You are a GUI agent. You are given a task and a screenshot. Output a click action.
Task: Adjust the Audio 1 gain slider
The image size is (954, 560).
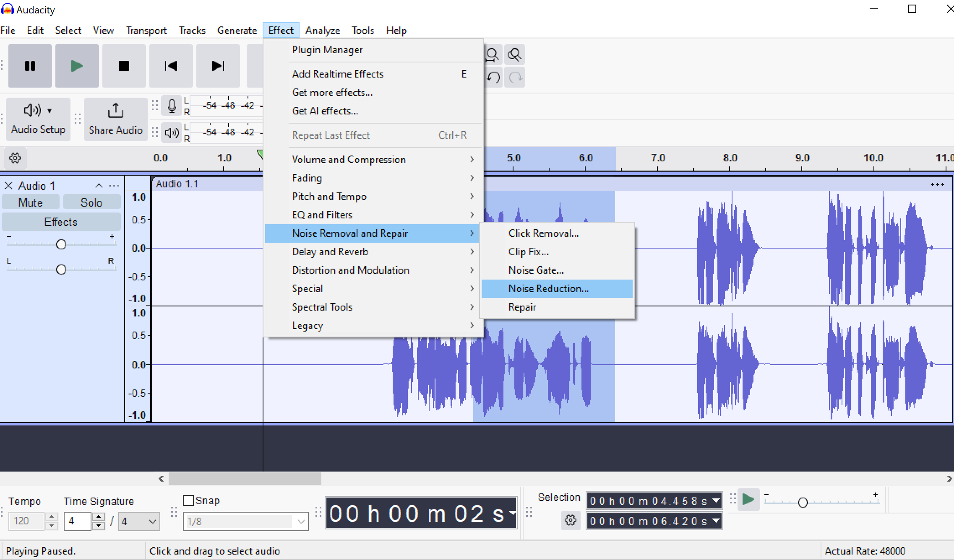point(61,244)
